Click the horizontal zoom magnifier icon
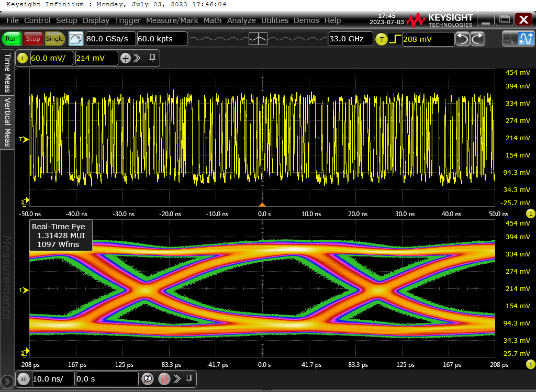 pos(148,379)
